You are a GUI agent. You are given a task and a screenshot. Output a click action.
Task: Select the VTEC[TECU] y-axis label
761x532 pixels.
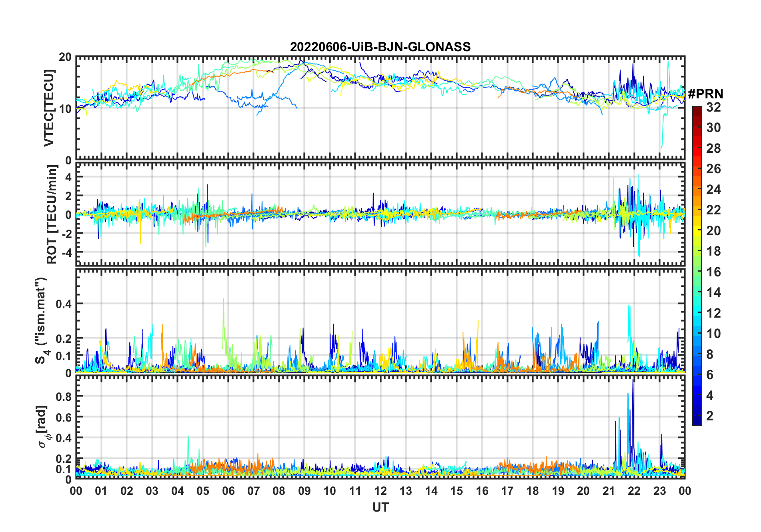[49, 108]
